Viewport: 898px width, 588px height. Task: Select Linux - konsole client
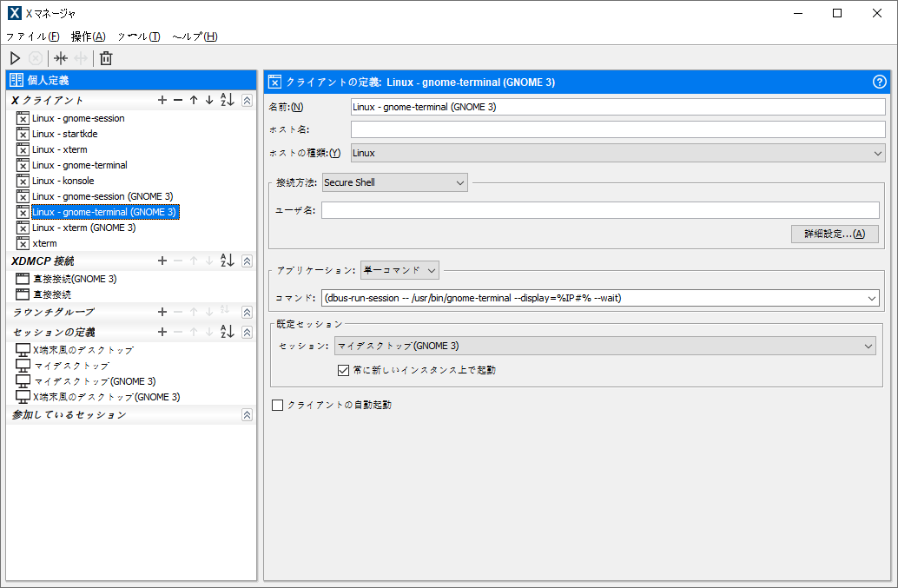coord(63,181)
